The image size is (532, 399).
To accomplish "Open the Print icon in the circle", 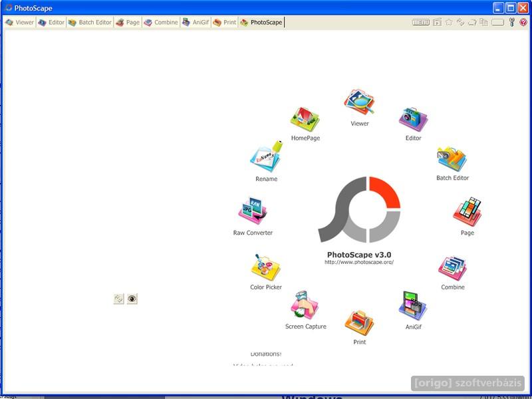I will tap(359, 323).
